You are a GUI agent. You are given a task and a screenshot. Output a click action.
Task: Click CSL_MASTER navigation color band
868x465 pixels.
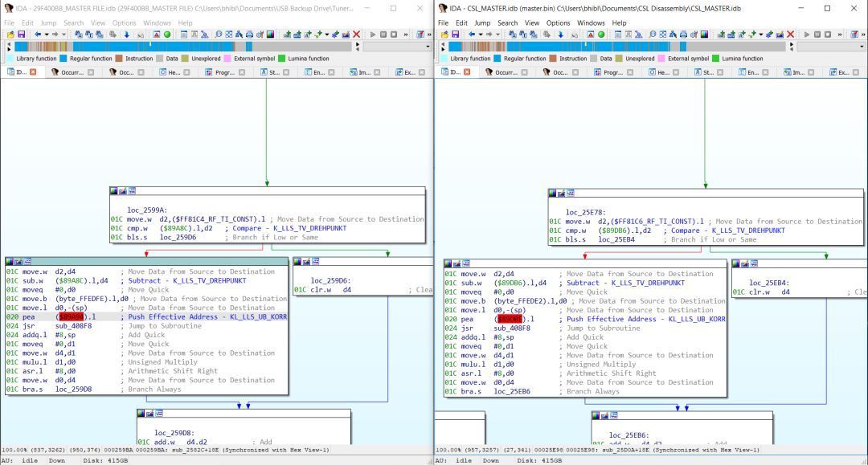pyautogui.click(x=617, y=47)
